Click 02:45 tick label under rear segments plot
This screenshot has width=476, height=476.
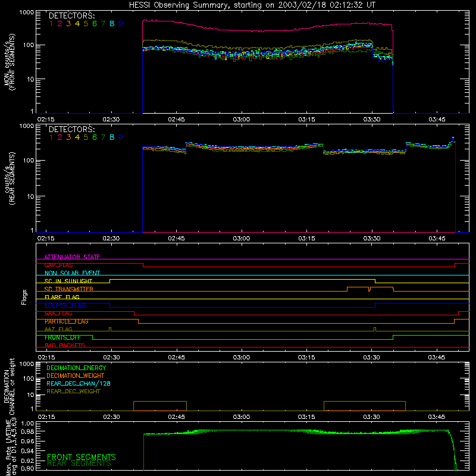[176, 239]
